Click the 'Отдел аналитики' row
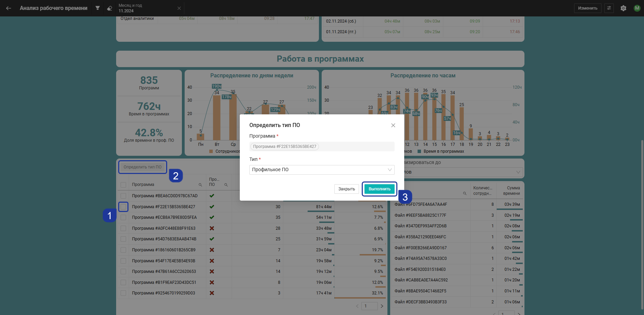The height and width of the screenshot is (315, 644). tap(218, 19)
